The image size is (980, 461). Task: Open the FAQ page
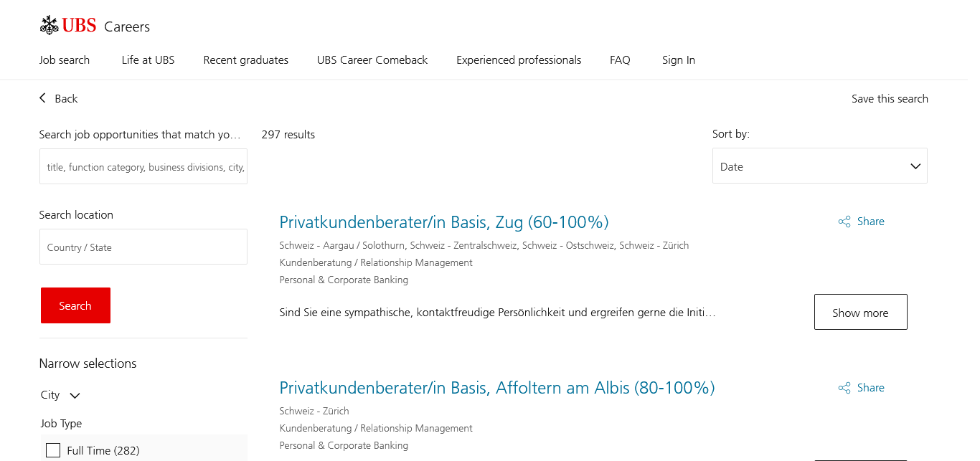[620, 60]
